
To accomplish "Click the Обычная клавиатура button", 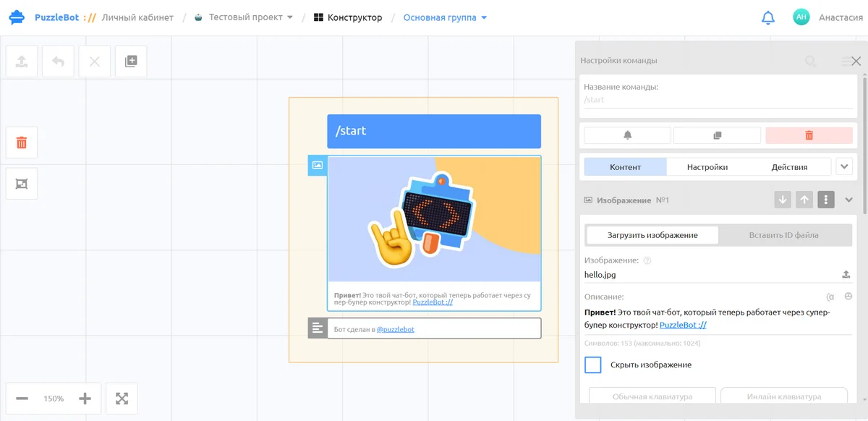I will click(652, 396).
